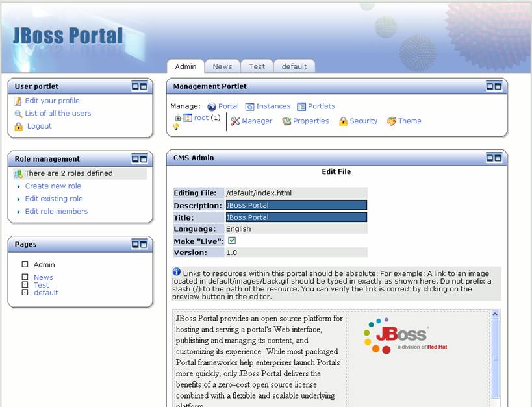532x407 pixels.
Task: Minimize the Role management portlet
Action: (x=135, y=159)
